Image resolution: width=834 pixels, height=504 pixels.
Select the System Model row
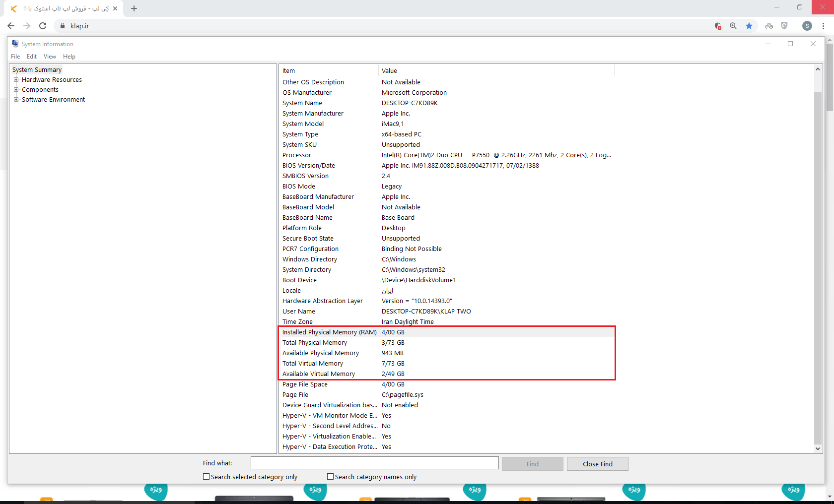point(447,124)
